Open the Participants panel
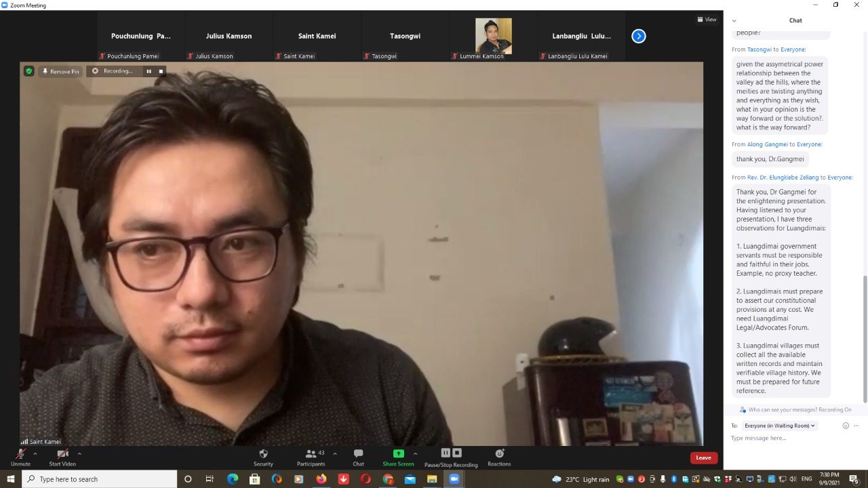Screen dimensions: 868x488 click(311, 454)
